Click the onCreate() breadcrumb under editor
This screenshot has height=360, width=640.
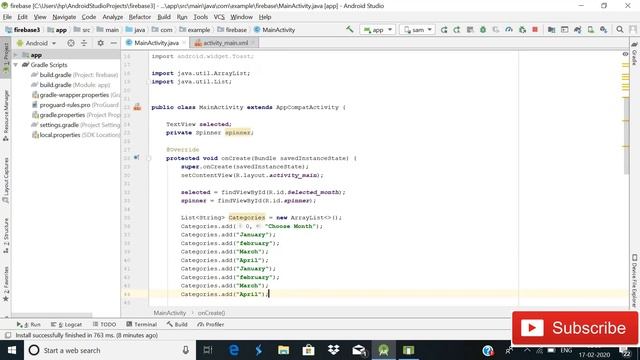point(211,313)
